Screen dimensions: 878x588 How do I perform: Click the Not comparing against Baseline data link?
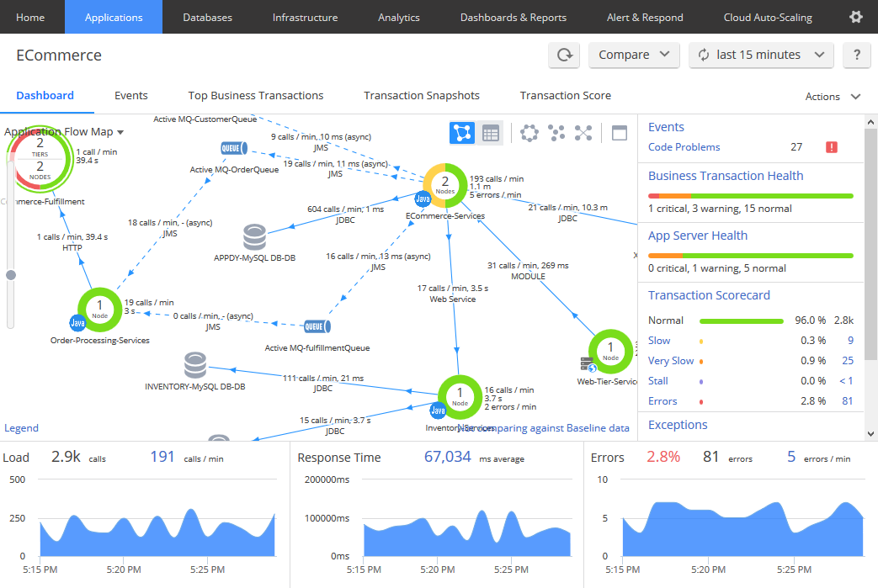pyautogui.click(x=543, y=428)
